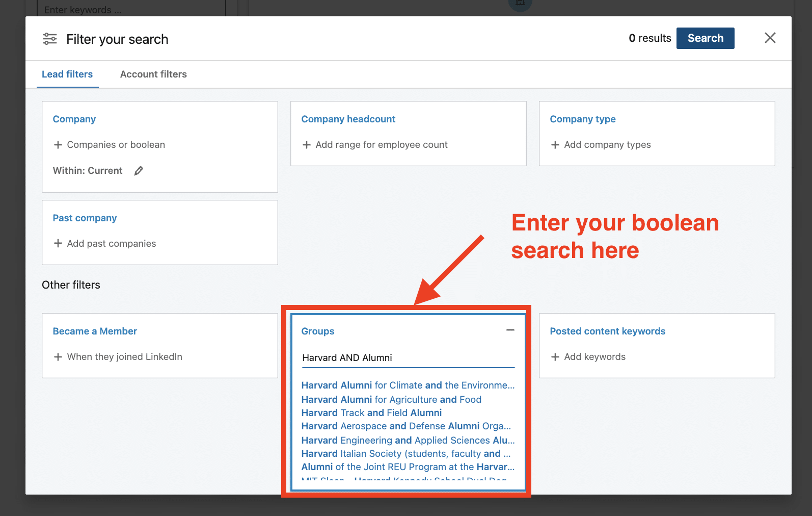Click the plus icon beside Add company types
The height and width of the screenshot is (516, 812).
pos(555,145)
